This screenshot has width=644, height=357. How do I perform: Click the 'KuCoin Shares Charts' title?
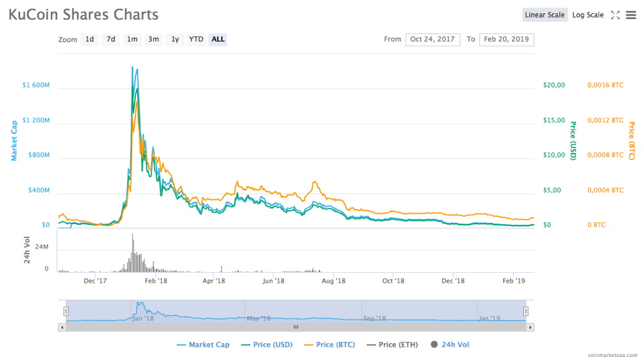[84, 14]
